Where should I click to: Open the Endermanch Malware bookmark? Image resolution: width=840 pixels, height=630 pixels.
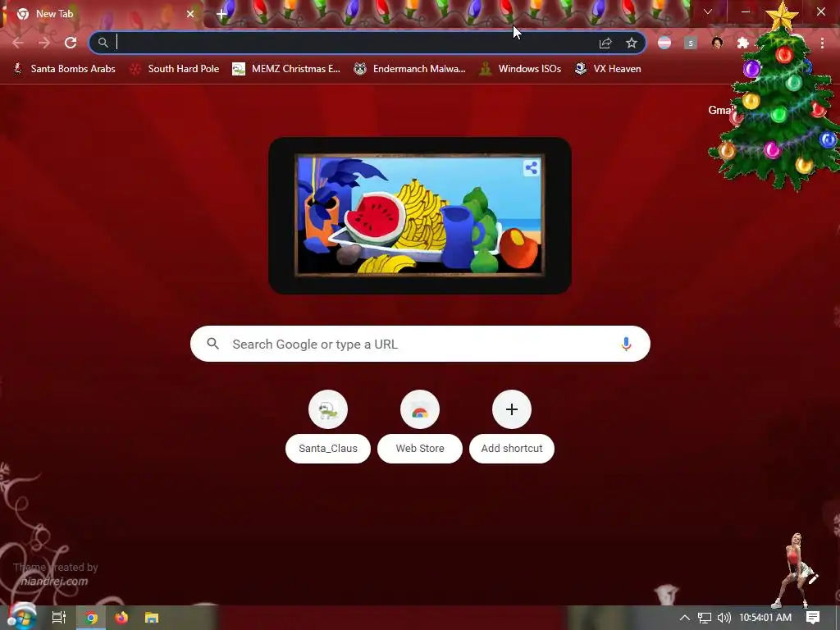tap(409, 69)
